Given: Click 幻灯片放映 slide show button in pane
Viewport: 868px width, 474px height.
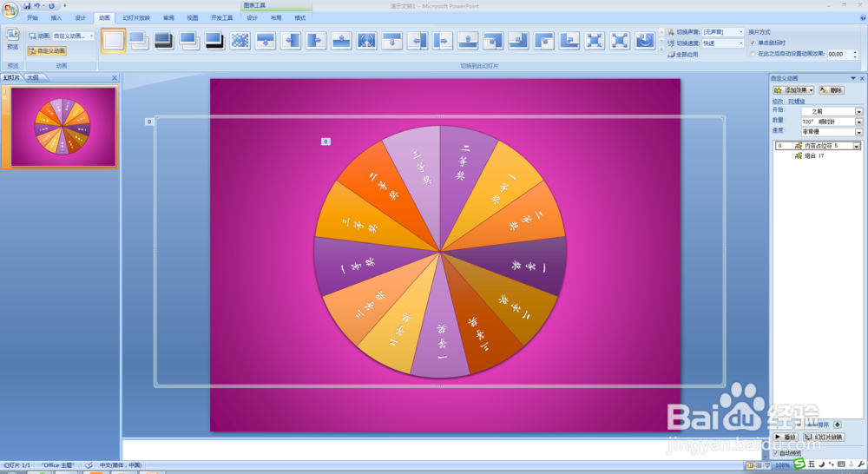Looking at the screenshot, I should (824, 437).
